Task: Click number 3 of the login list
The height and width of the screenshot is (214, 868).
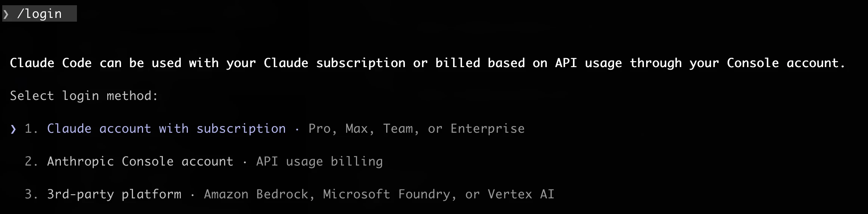Action: [31, 195]
